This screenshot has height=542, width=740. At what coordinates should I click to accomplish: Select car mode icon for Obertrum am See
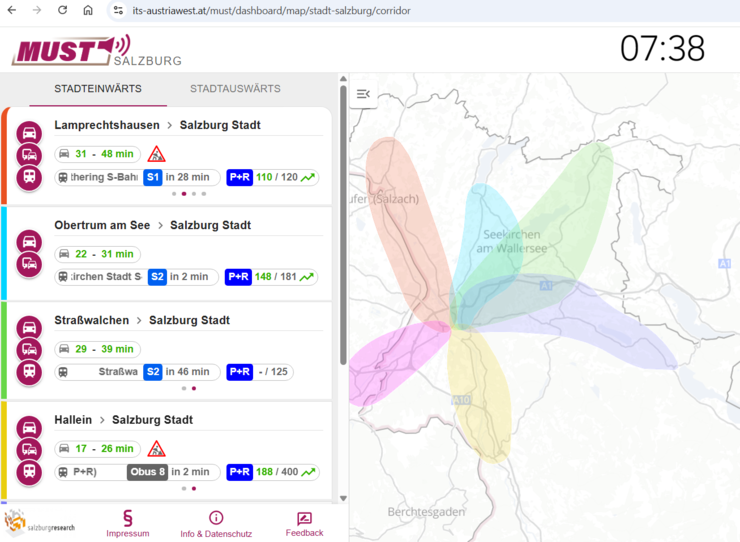[29, 242]
